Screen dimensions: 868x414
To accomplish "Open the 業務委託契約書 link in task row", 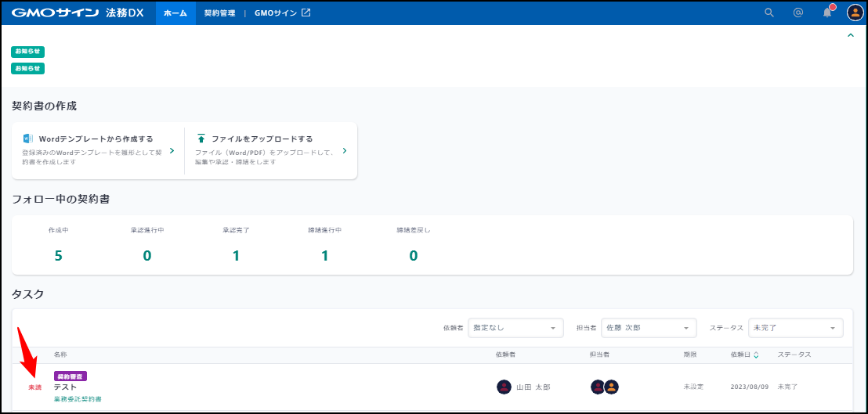I will tap(78, 399).
